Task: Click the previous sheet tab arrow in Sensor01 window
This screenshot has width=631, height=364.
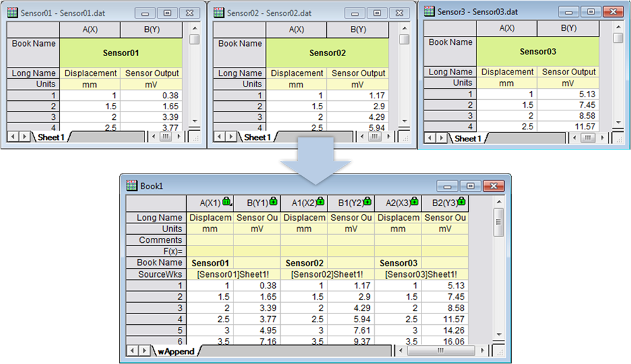Action: 13,137
